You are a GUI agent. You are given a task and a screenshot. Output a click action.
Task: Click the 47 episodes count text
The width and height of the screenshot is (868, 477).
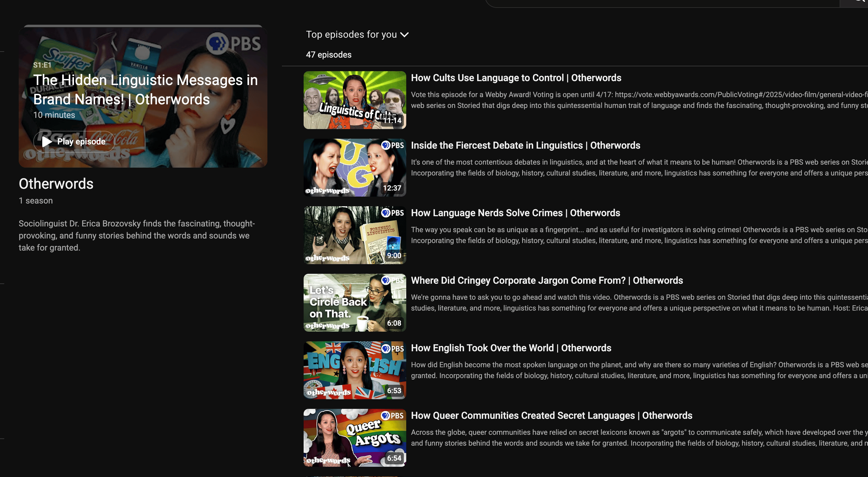click(x=329, y=55)
